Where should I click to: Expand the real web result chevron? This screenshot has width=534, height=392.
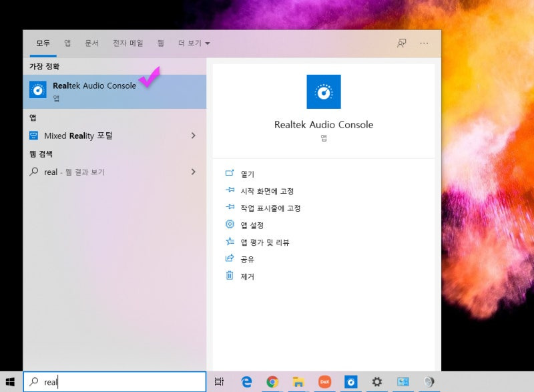(x=194, y=172)
